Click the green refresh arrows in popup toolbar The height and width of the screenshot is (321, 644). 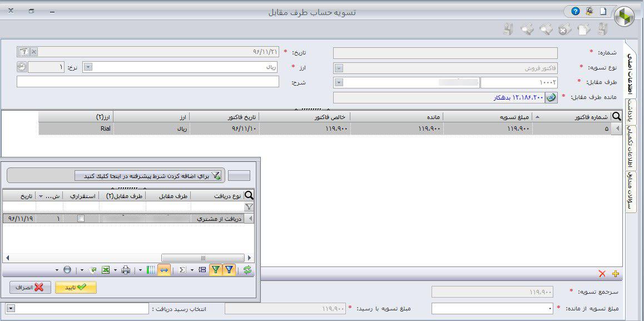(x=247, y=270)
